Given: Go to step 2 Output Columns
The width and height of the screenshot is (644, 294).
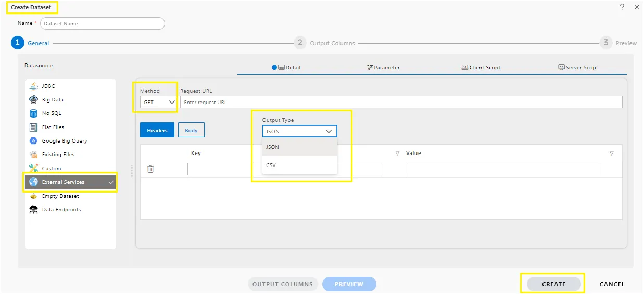Looking at the screenshot, I should tap(324, 43).
